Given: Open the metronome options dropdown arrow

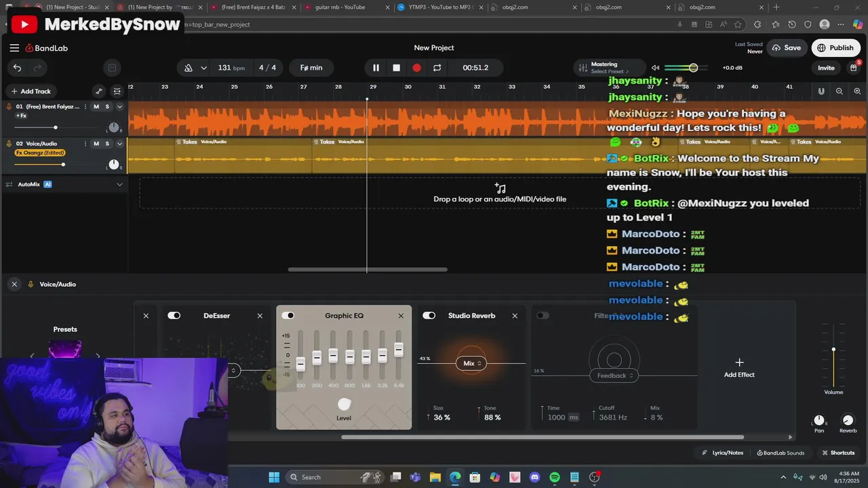Looking at the screenshot, I should point(203,68).
